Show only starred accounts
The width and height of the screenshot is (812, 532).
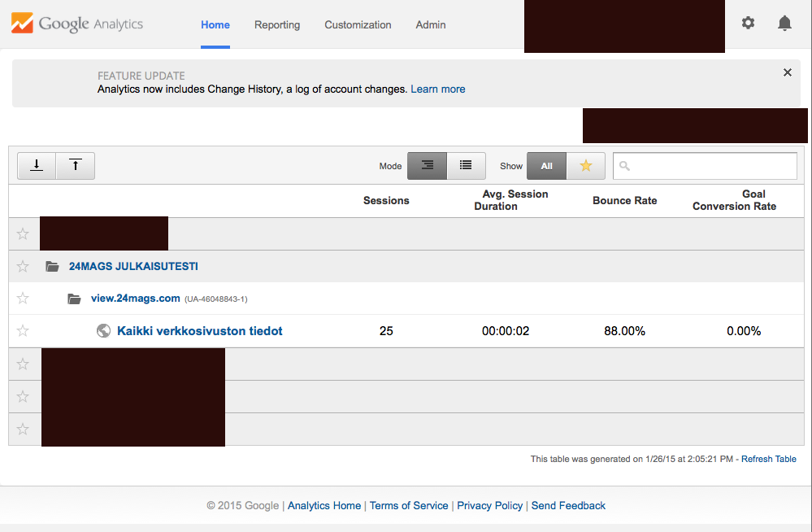tap(586, 166)
